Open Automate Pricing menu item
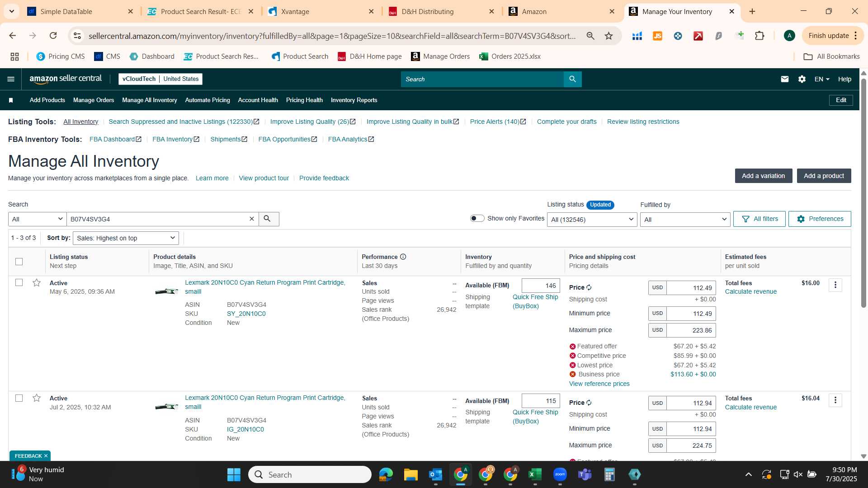The width and height of the screenshot is (868, 488). tap(208, 100)
